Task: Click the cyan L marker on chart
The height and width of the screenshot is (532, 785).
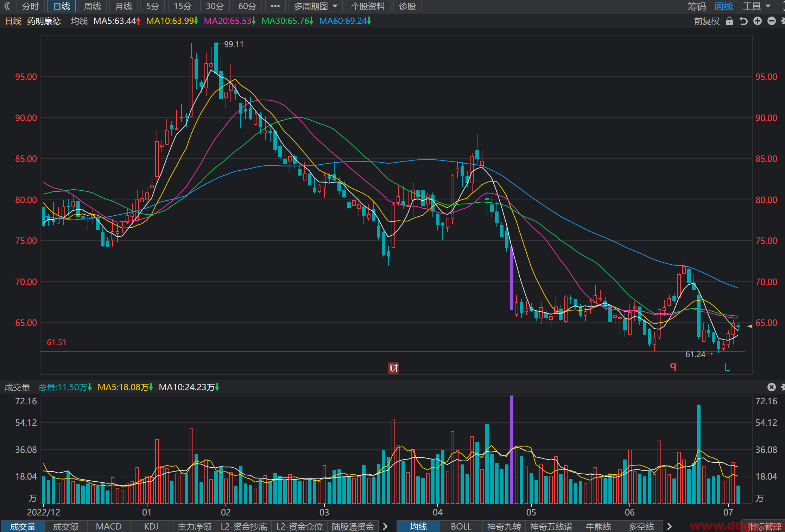Action: pos(727,367)
